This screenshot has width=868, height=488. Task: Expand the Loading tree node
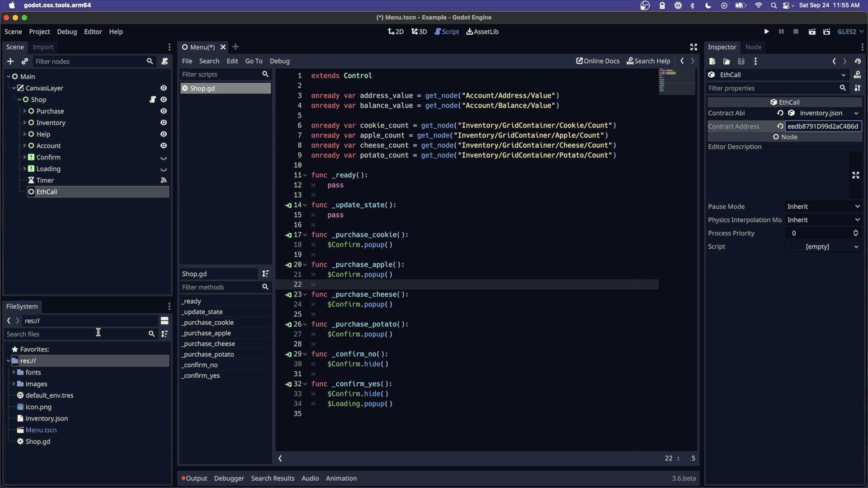[x=24, y=168]
